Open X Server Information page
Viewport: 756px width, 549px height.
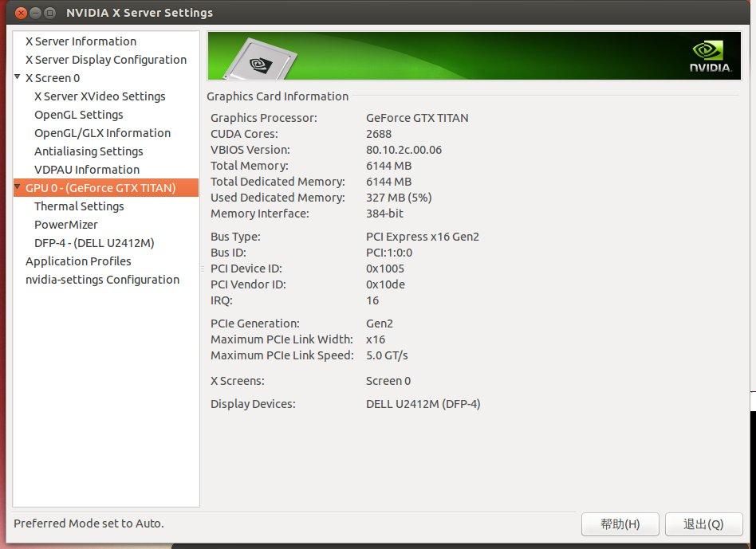coord(81,41)
